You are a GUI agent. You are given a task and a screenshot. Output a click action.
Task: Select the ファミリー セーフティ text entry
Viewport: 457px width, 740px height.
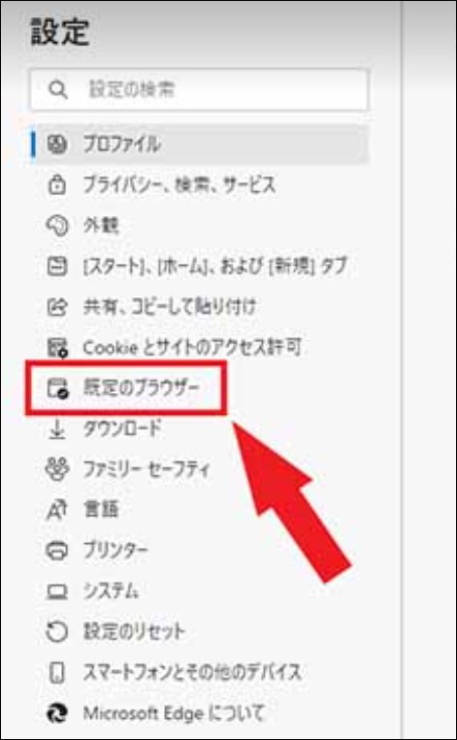[147, 469]
